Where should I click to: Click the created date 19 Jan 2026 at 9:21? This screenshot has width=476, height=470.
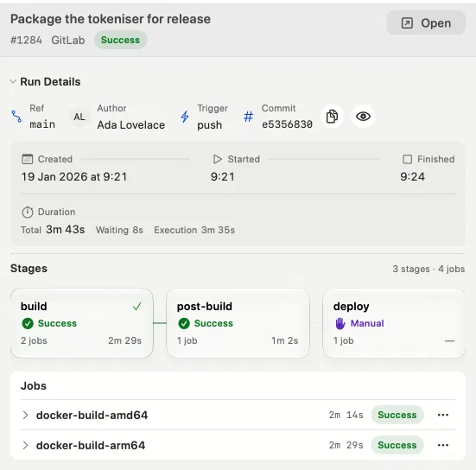pyautogui.click(x=74, y=177)
